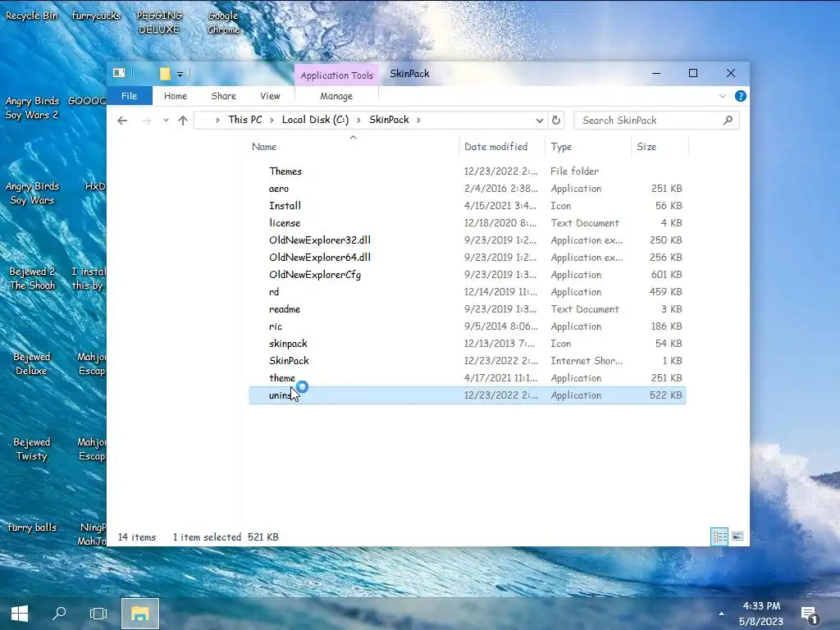This screenshot has width=840, height=630.
Task: Expand the quick access toolbar dropdown
Action: click(180, 75)
